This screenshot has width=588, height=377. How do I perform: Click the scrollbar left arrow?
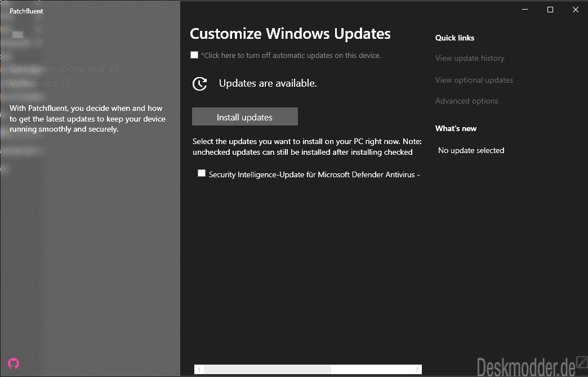[x=199, y=369]
